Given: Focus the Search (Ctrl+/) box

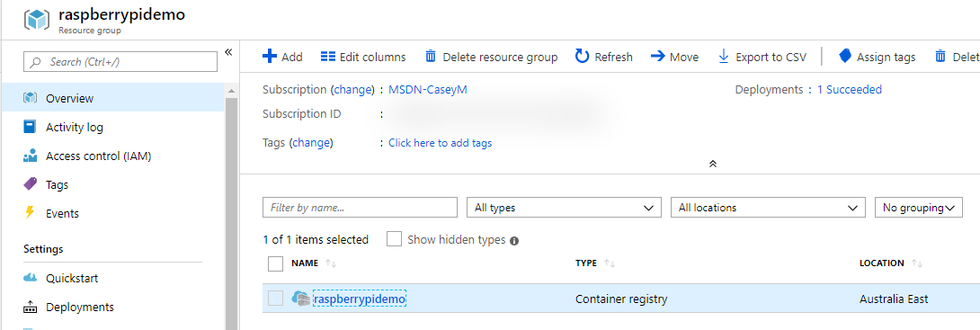Looking at the screenshot, I should [x=120, y=61].
